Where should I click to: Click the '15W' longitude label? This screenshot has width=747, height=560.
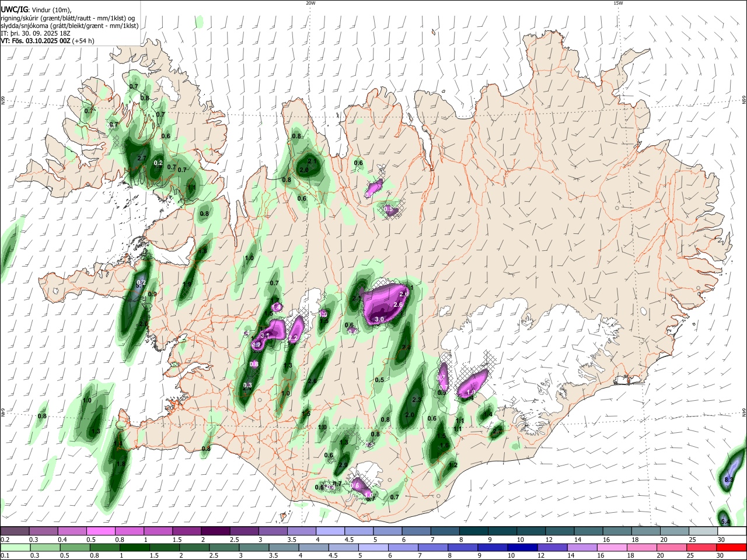(618, 3)
